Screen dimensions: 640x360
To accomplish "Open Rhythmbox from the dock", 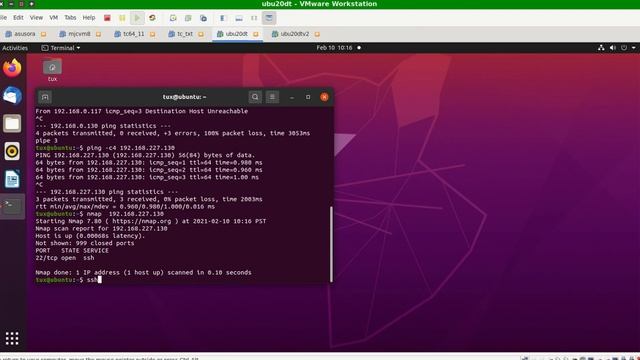I will pyautogui.click(x=12, y=151).
